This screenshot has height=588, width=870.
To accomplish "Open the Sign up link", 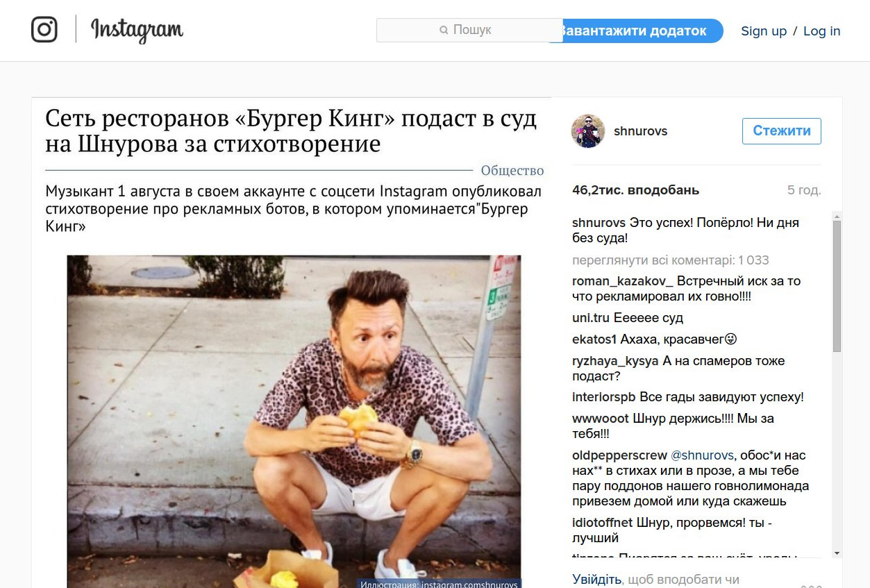I will tap(764, 31).
